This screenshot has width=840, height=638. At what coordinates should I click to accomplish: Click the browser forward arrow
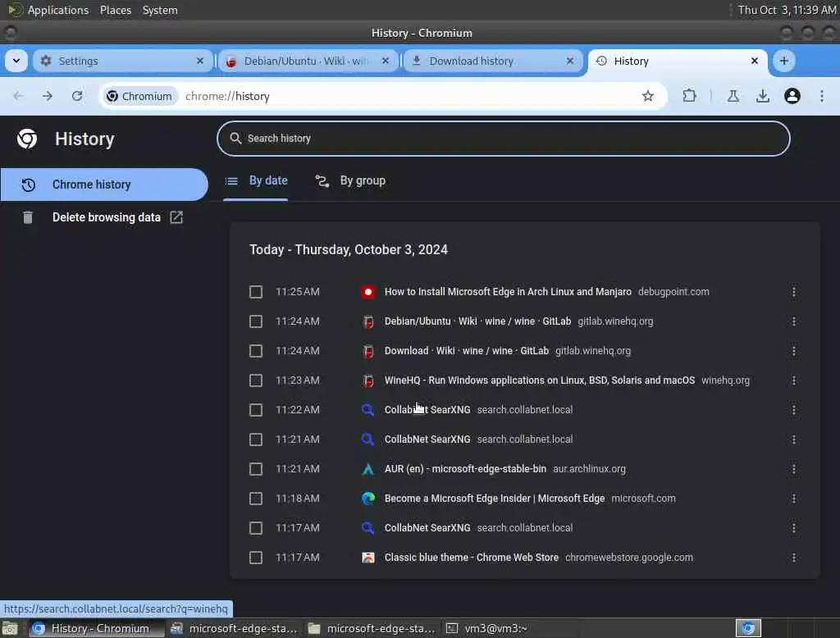coord(48,96)
